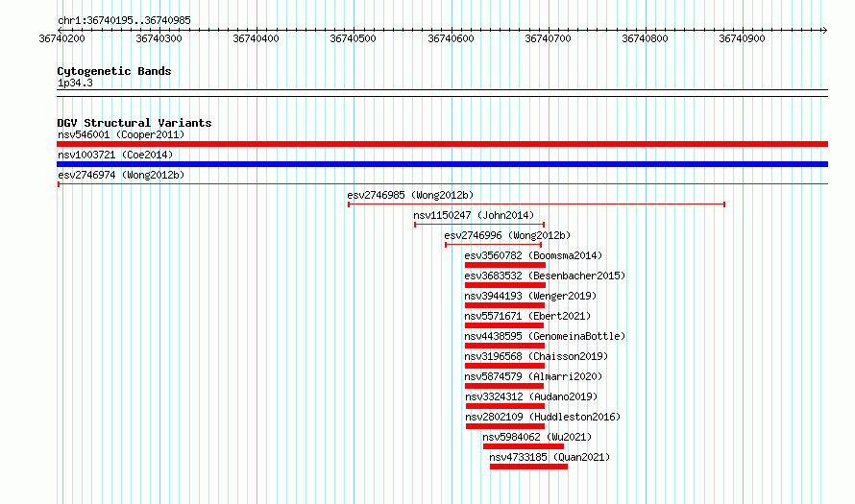The image size is (855, 504).
Task: Click chr1:36740195..36740985 region label
Action: (124, 20)
